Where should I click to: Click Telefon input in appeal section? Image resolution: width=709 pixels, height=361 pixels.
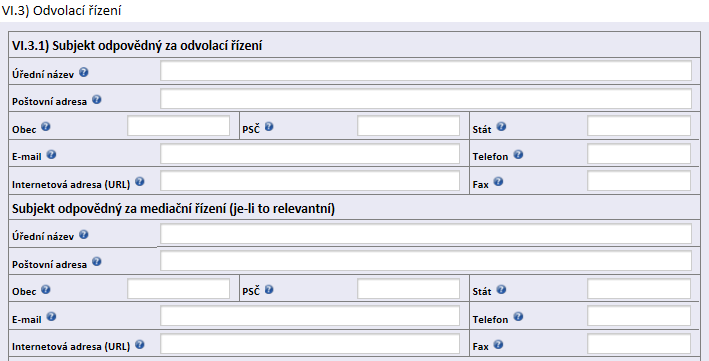click(639, 154)
